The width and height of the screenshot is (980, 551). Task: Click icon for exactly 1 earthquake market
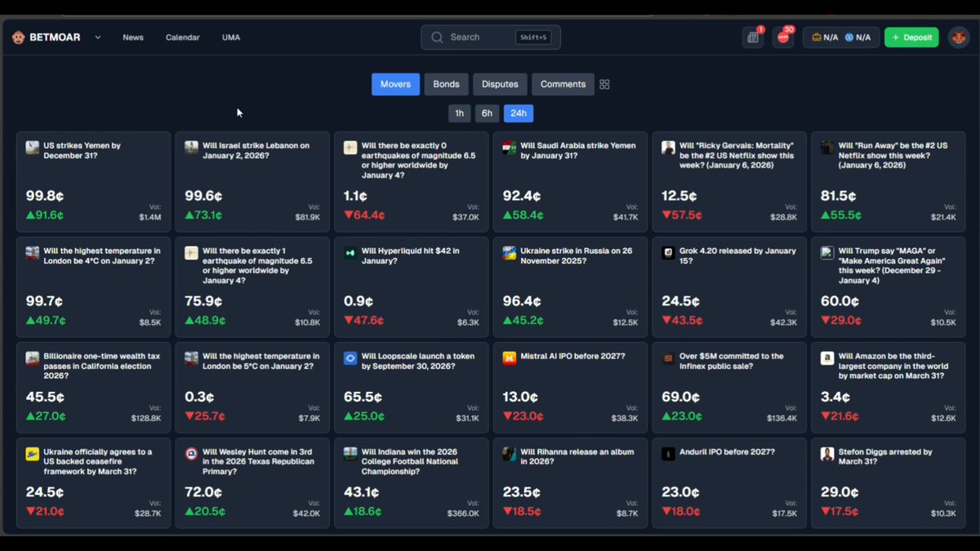(191, 253)
